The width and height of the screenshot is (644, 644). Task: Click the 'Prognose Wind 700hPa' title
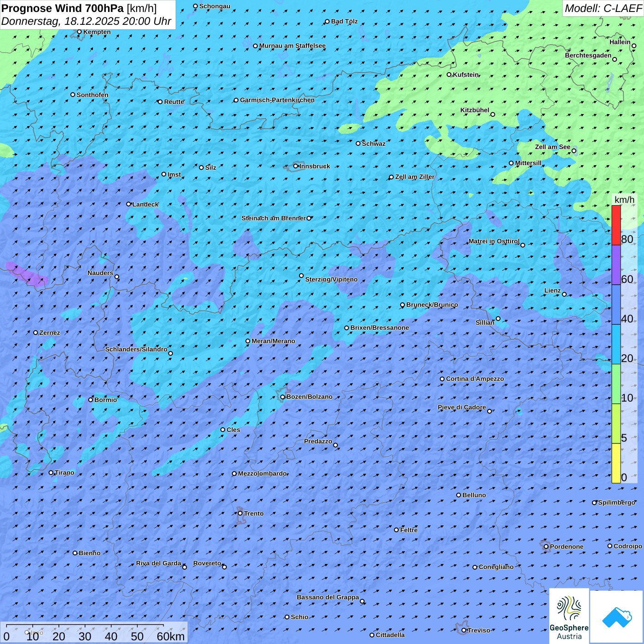[63, 8]
